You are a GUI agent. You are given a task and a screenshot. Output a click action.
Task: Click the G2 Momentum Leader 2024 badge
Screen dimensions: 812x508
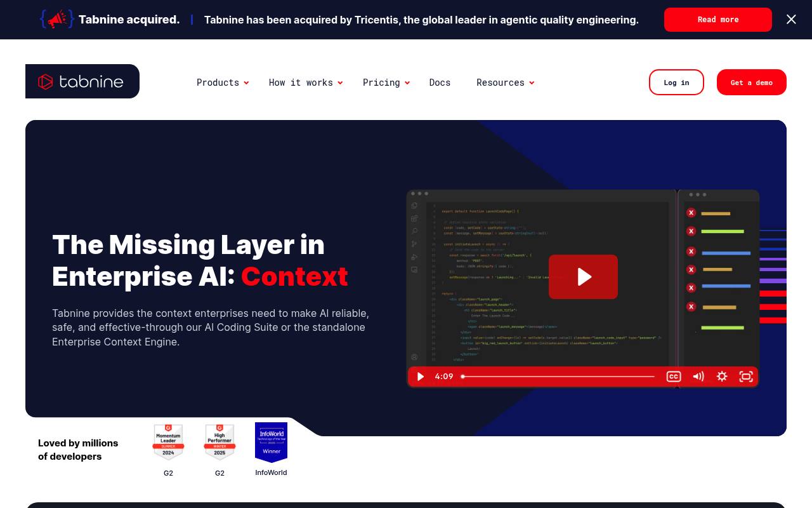[x=168, y=442]
